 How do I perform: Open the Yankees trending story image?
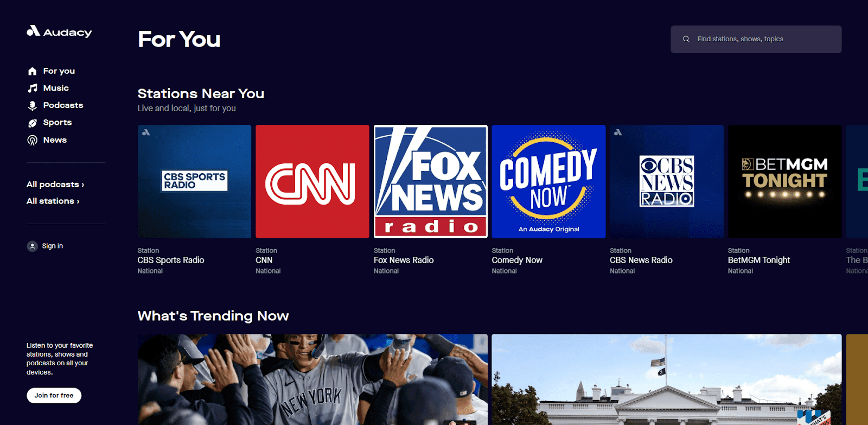click(312, 379)
